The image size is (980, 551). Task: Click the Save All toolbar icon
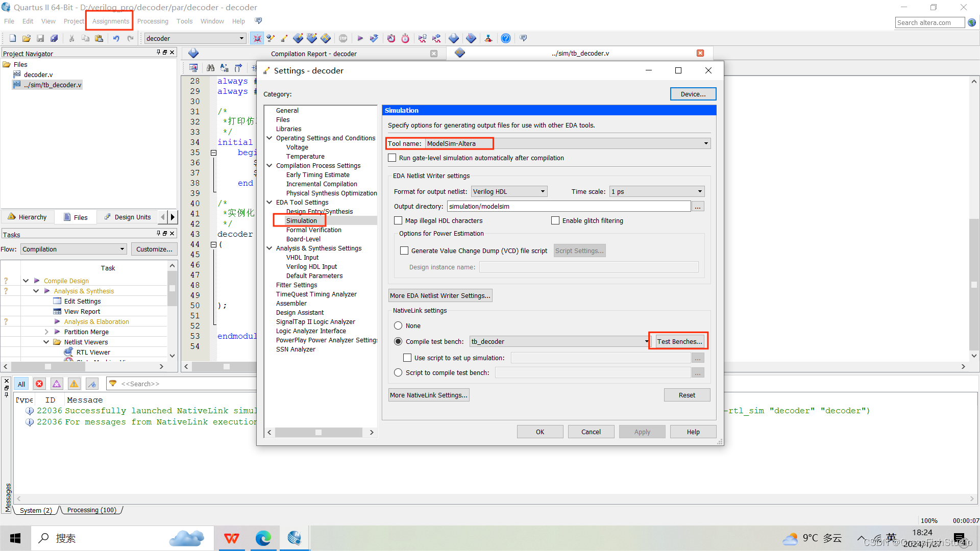pos(54,38)
